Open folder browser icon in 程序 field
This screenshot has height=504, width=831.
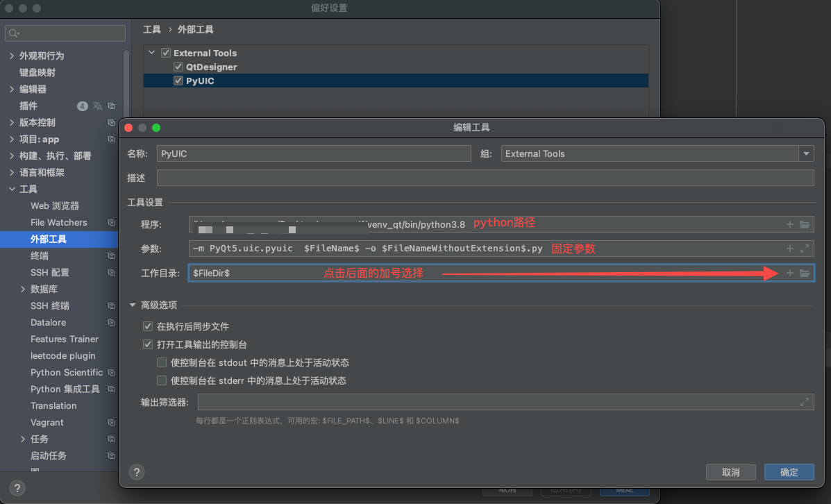[x=805, y=224]
